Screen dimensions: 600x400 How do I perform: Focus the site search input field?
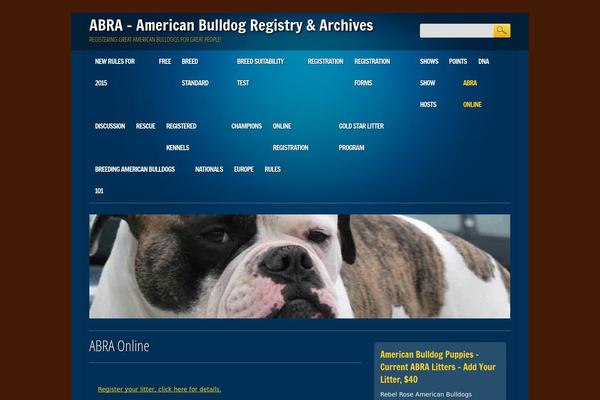[457, 31]
